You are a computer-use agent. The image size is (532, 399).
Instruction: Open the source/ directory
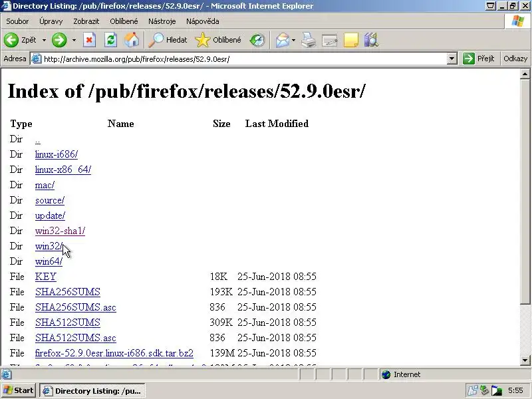50,200
